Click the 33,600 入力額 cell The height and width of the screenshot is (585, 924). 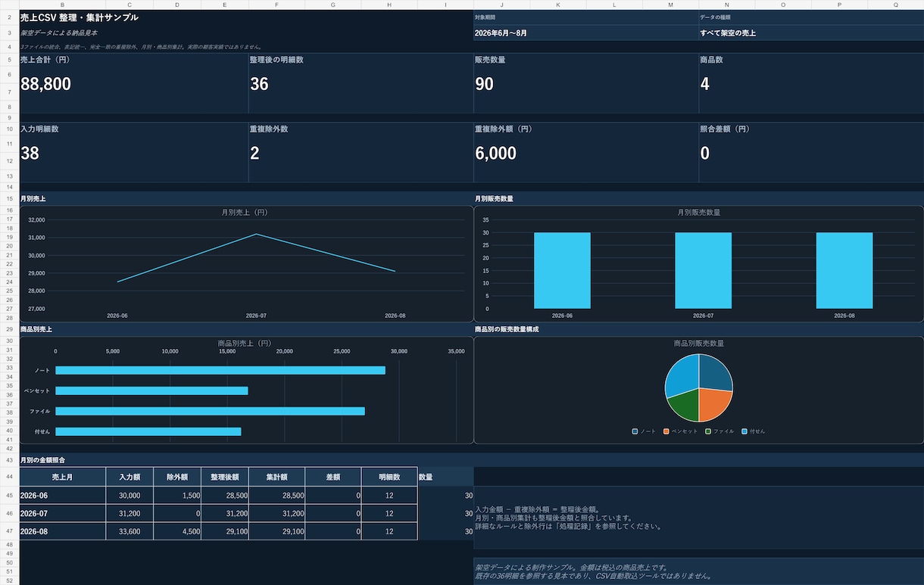130,531
